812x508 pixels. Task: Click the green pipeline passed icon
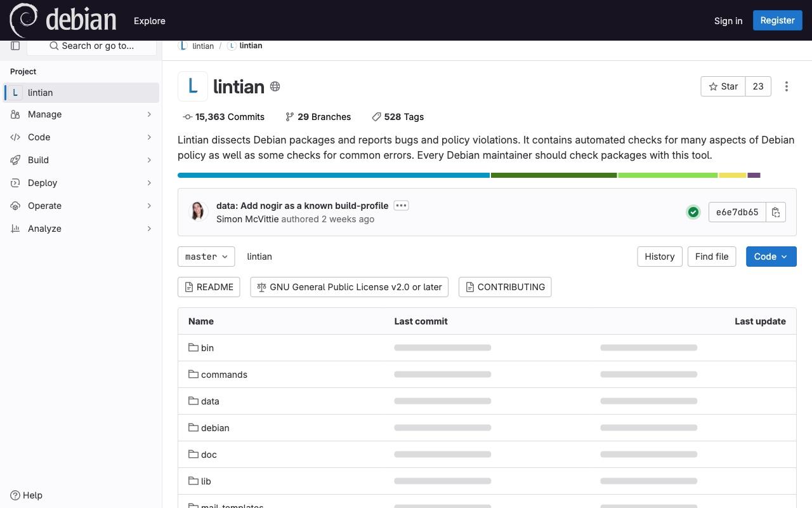(x=693, y=212)
